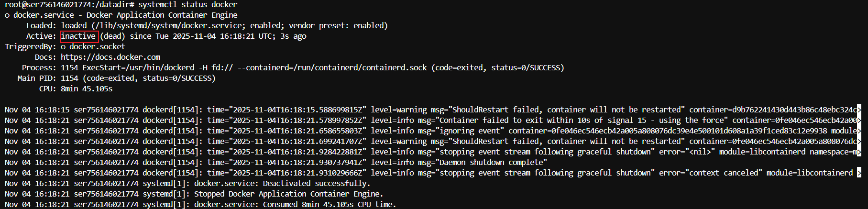The image size is (868, 209).
Task: Click the root@ser756146021774 shell prompt
Action: tap(67, 5)
